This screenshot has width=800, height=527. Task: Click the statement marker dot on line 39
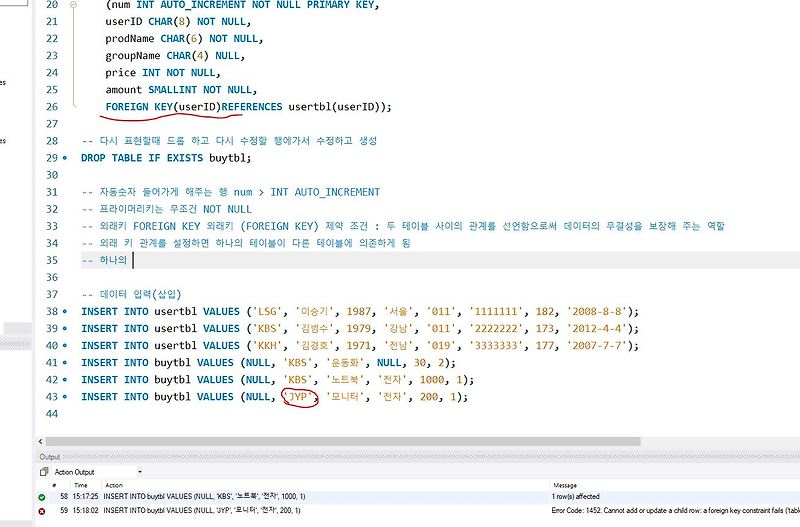pyautogui.click(x=65, y=329)
